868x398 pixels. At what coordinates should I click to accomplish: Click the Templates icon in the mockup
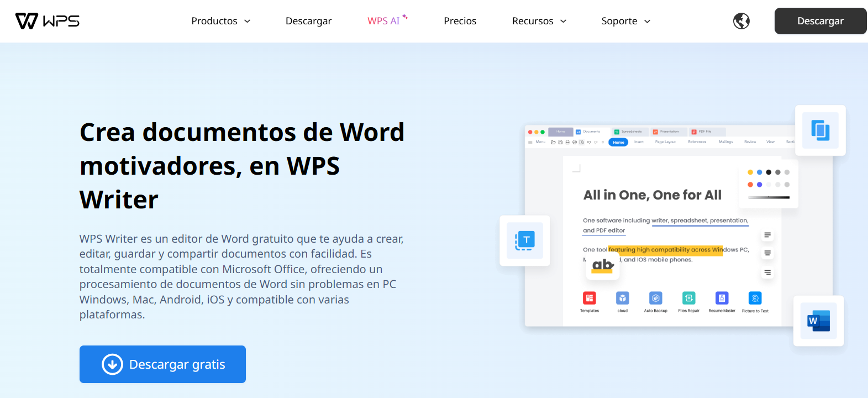(x=590, y=298)
